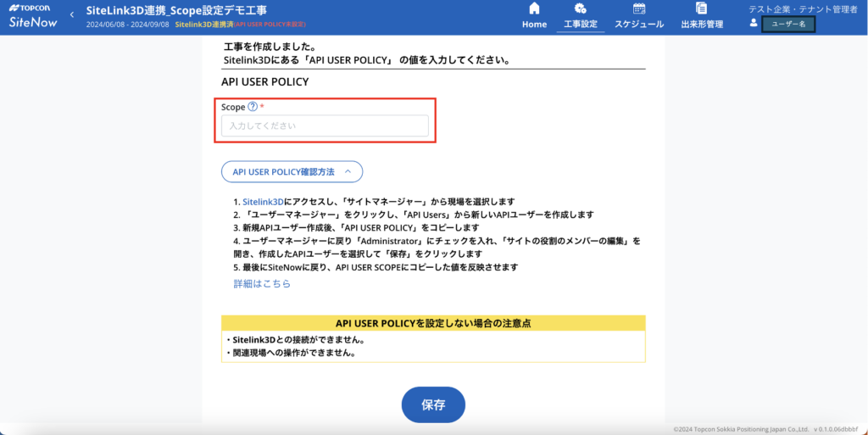Select the 出来形管理 tab label
Image resolution: width=868 pixels, height=435 pixels.
click(x=702, y=25)
